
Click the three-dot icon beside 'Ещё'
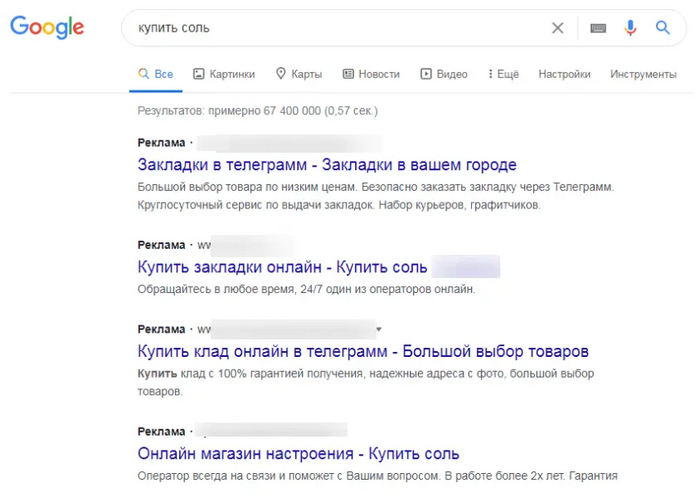click(490, 74)
